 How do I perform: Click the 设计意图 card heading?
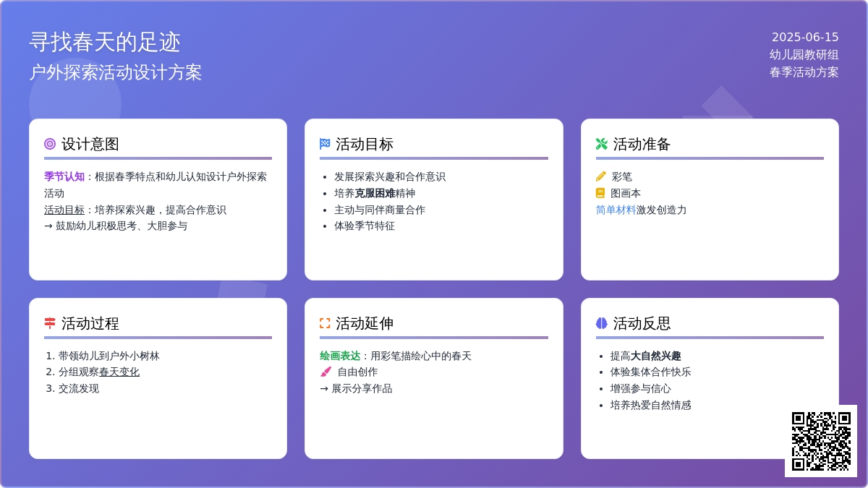pyautogui.click(x=90, y=144)
